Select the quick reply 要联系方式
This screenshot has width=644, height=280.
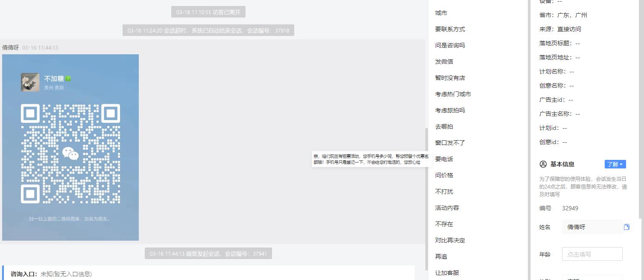[x=450, y=29]
